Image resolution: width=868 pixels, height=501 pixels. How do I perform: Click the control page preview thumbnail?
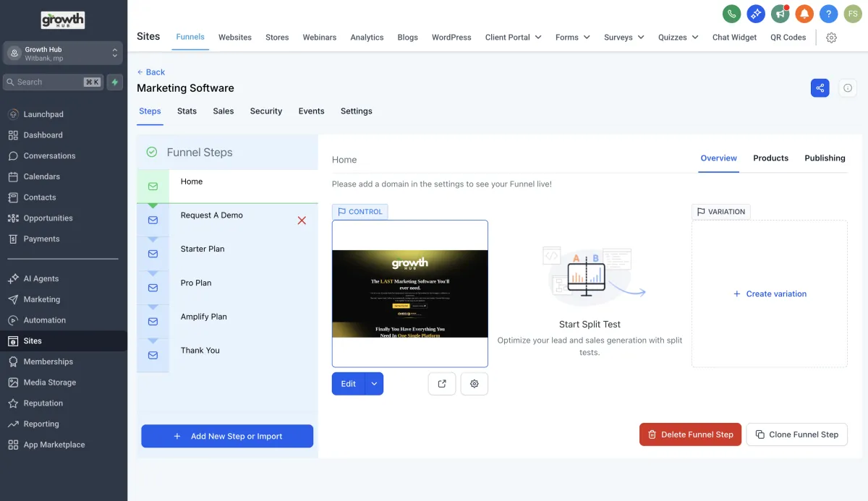410,294
